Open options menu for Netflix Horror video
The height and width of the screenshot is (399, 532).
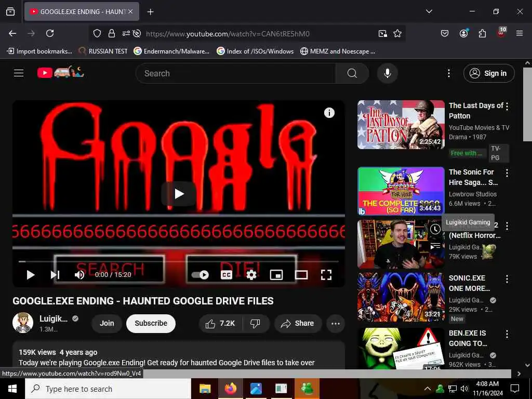507,226
